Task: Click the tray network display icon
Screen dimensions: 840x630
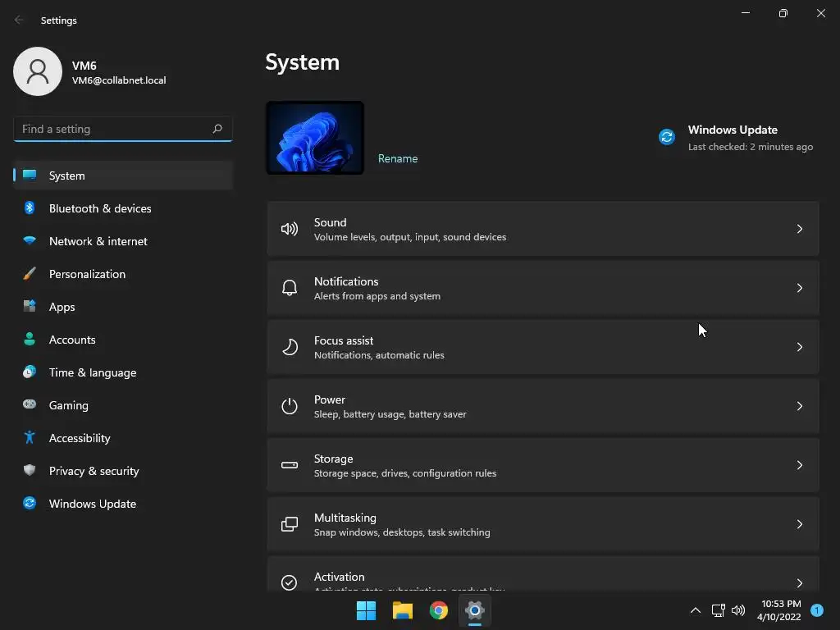Action: click(718, 610)
